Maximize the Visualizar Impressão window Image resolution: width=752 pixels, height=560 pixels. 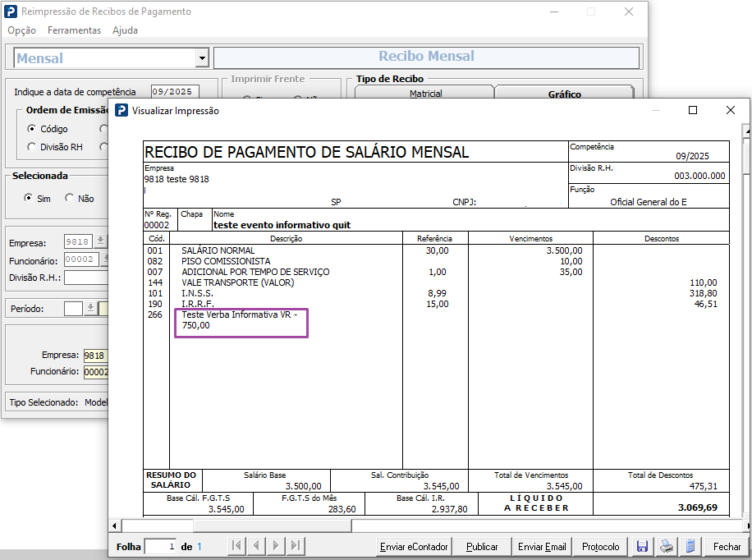click(x=693, y=110)
